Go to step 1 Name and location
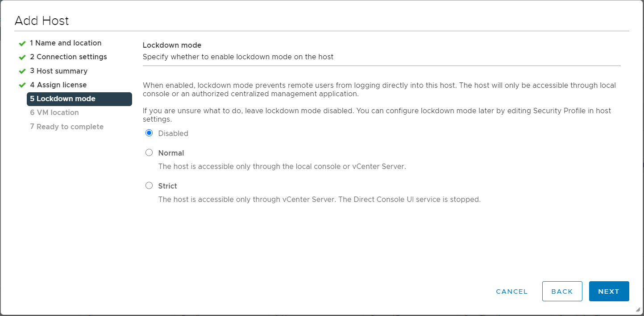The height and width of the screenshot is (316, 644). (x=66, y=43)
